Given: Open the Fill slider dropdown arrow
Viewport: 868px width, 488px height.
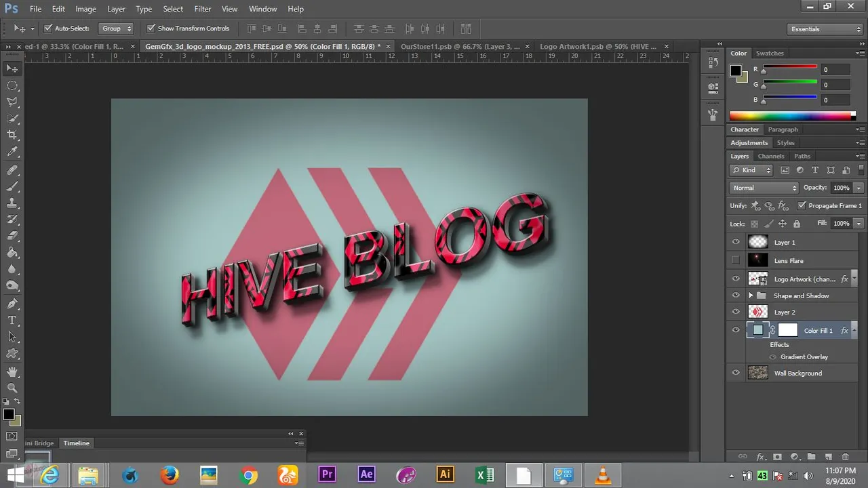Looking at the screenshot, I should [x=859, y=223].
